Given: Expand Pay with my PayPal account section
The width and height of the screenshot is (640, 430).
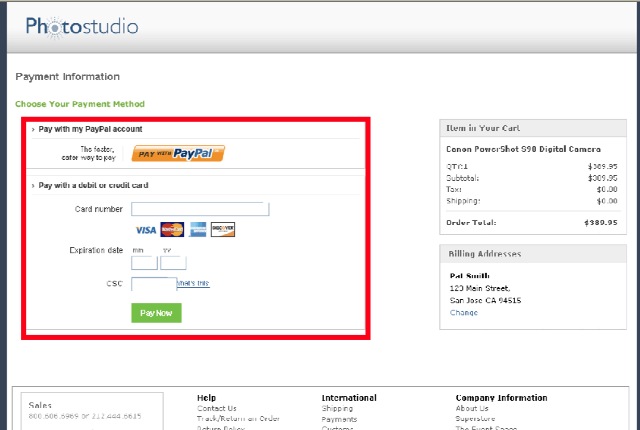Looking at the screenshot, I should [x=90, y=129].
